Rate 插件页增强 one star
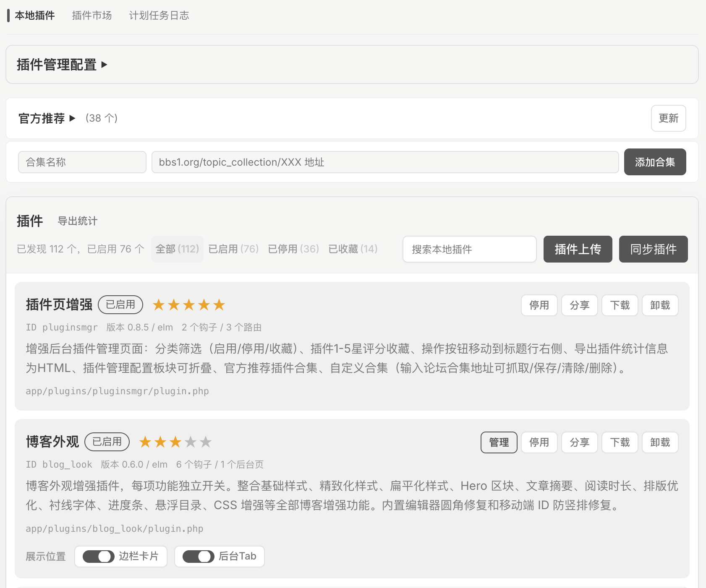Screen dimensions: 706x588 pyautogui.click(x=159, y=305)
